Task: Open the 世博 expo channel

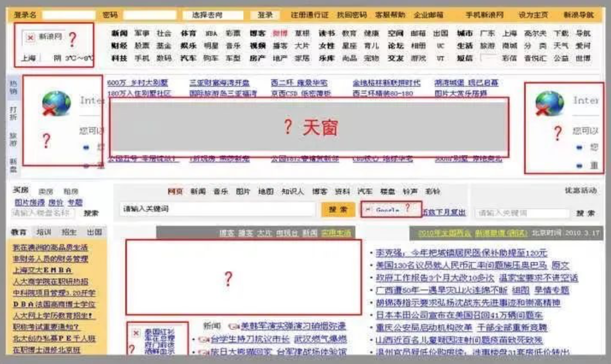Action: pyautogui.click(x=583, y=58)
